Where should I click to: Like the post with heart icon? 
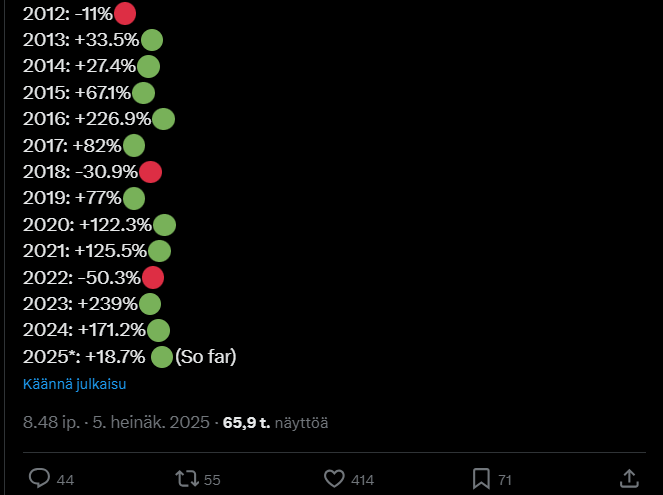pos(334,479)
